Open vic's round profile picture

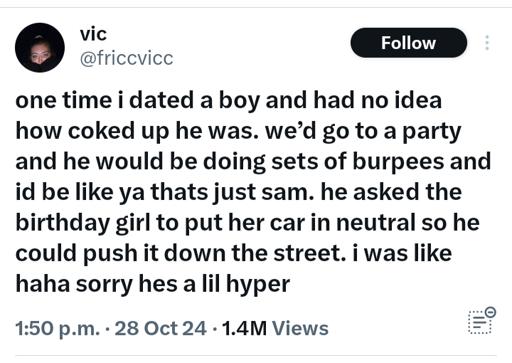tap(40, 48)
